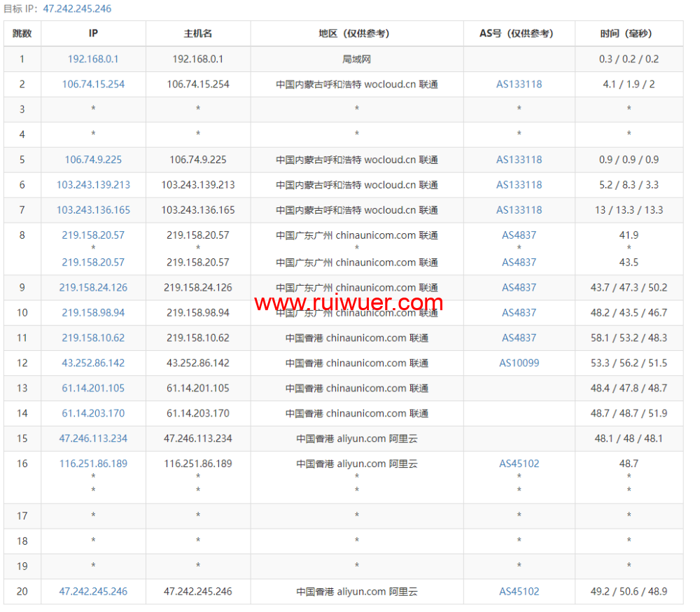The image size is (700, 612).
Task: Click the target IP 47.242.245.246 above the table
Action: coord(77,9)
